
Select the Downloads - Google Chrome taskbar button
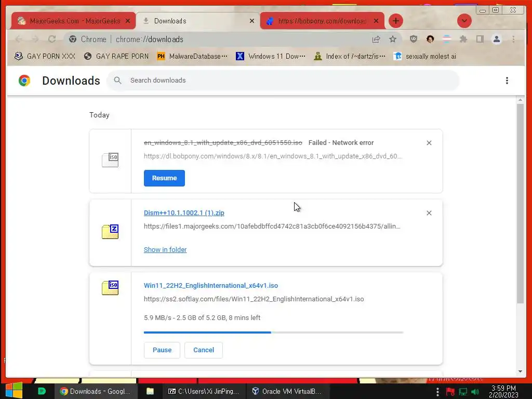coord(96,392)
